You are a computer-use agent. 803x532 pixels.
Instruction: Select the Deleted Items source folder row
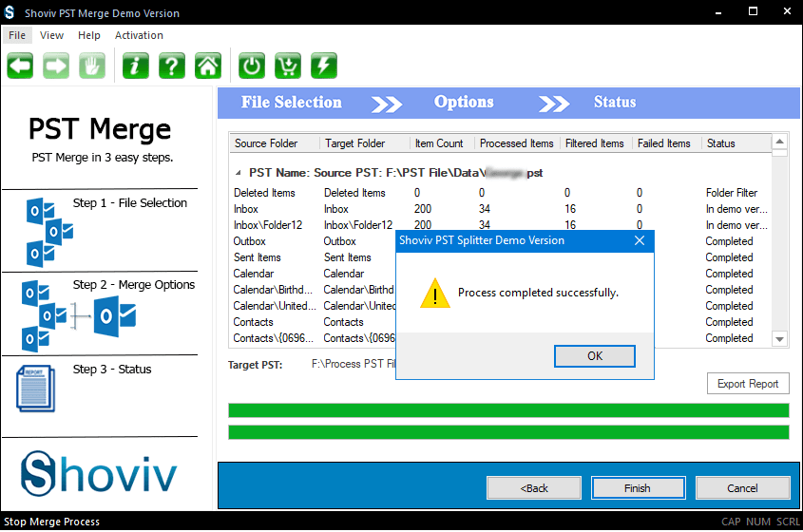264,193
